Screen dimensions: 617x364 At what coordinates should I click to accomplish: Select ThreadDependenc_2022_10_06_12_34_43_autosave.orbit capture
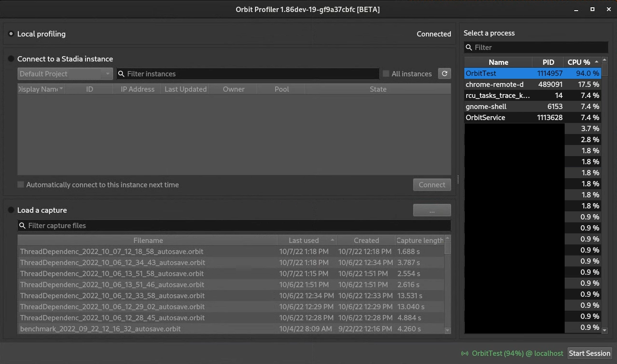pyautogui.click(x=231, y=263)
